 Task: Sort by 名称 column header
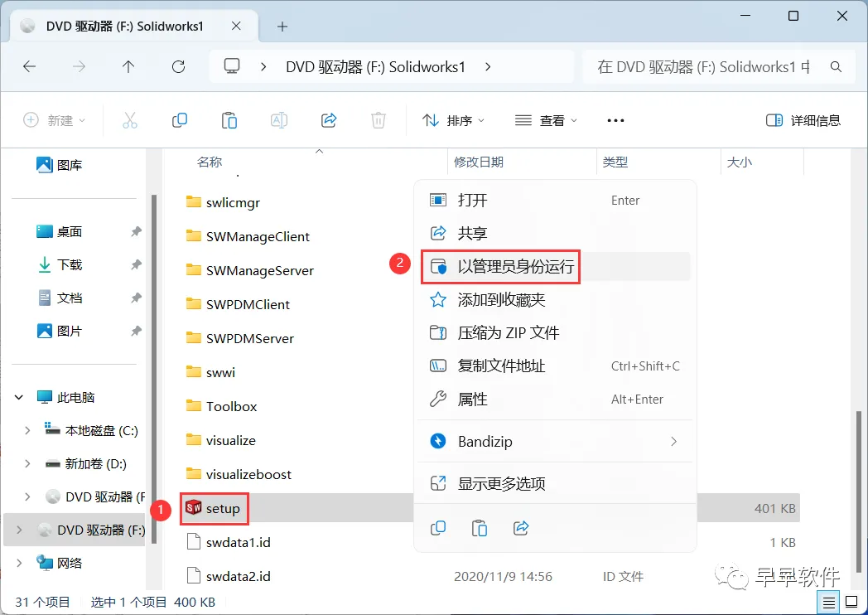click(210, 162)
